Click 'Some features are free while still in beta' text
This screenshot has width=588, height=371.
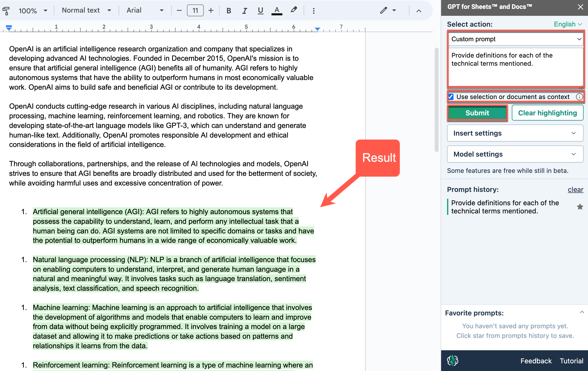pos(508,171)
